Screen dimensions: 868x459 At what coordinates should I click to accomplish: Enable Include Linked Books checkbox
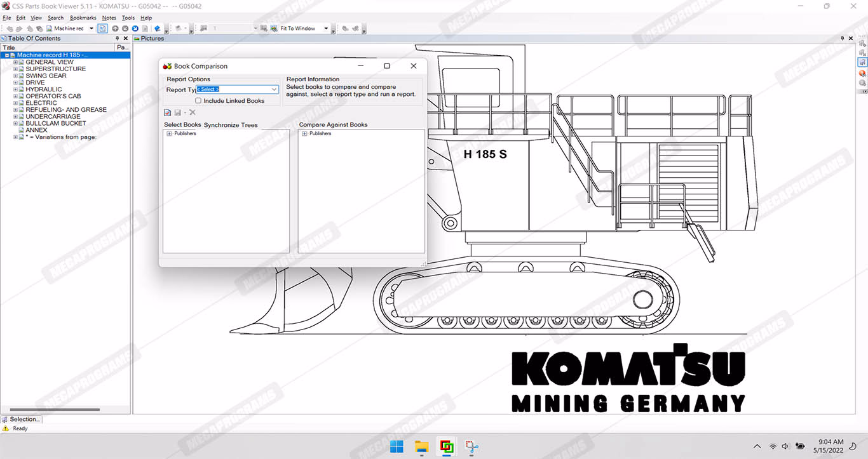[198, 101]
